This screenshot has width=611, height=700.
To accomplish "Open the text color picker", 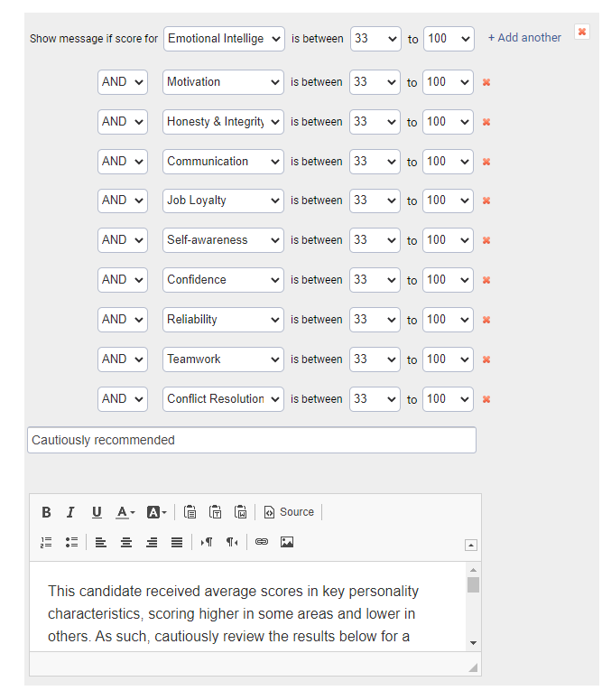I will point(125,512).
